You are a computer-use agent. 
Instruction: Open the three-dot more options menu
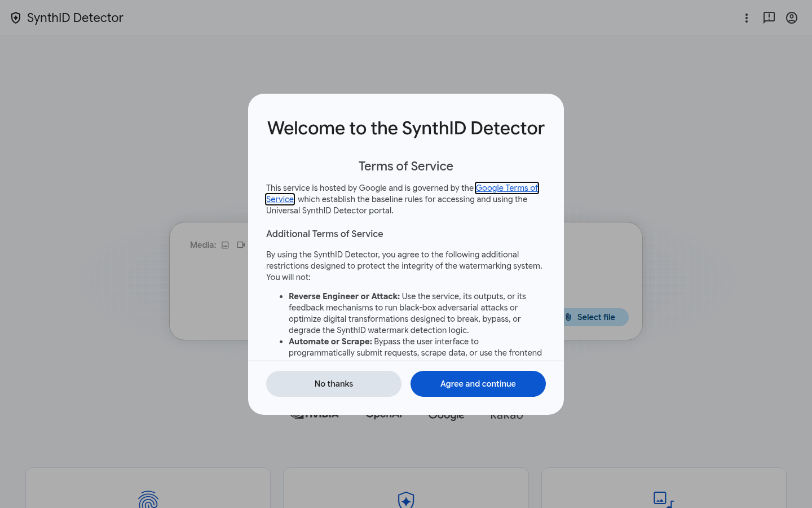747,18
